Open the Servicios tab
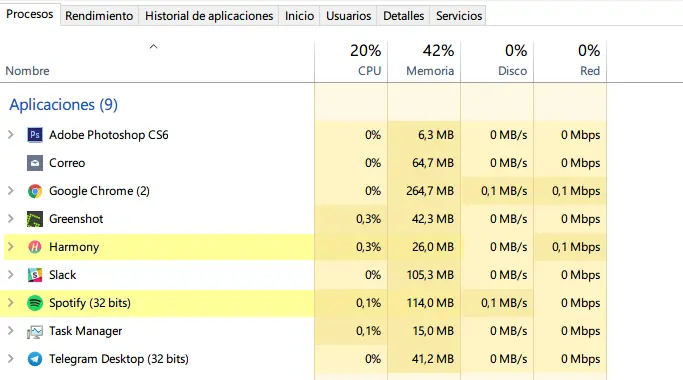Image resolution: width=683 pixels, height=380 pixels. click(459, 16)
